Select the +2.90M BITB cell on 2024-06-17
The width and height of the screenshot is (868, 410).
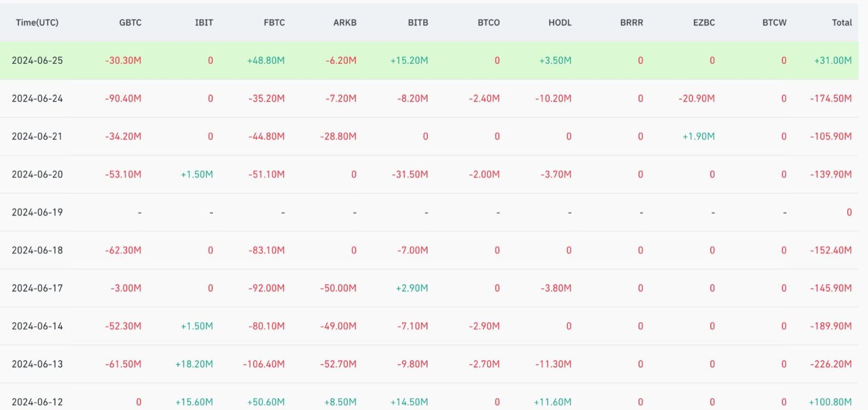[x=412, y=288]
